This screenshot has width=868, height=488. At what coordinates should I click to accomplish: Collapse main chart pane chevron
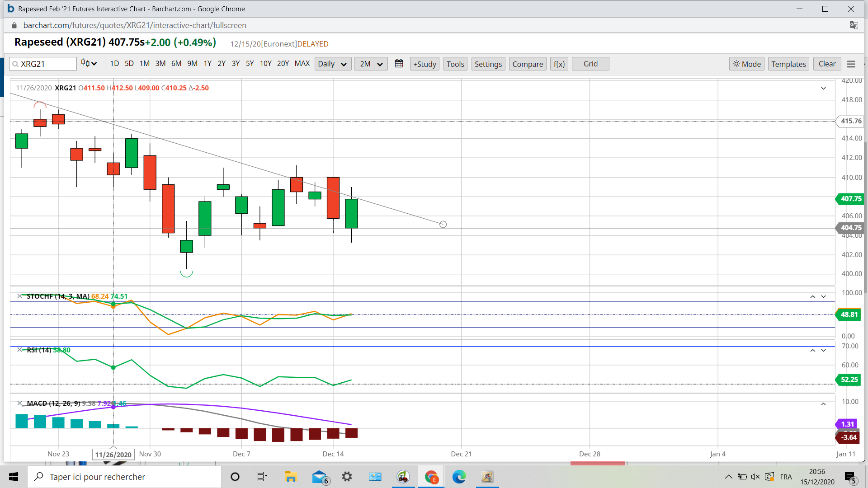(x=823, y=89)
